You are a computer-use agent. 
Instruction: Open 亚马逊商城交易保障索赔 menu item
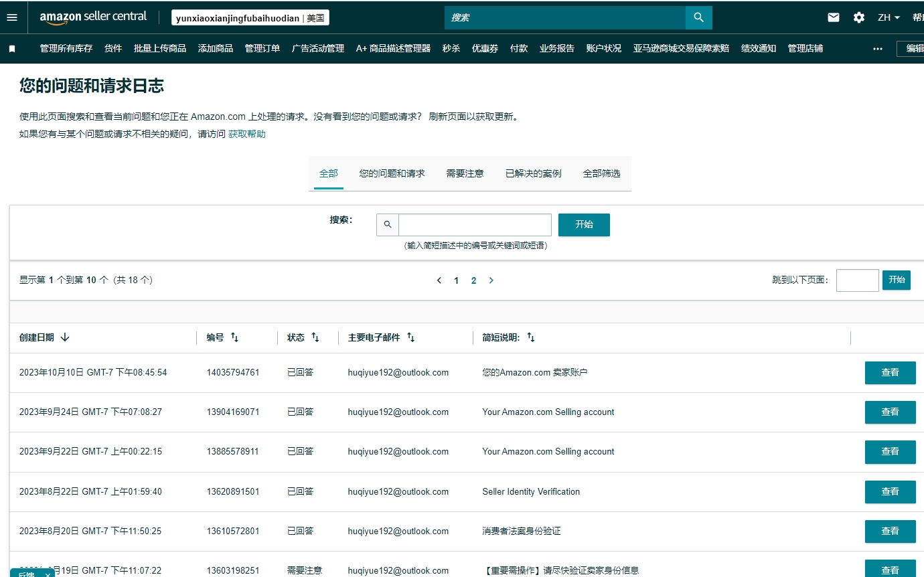[x=682, y=48]
